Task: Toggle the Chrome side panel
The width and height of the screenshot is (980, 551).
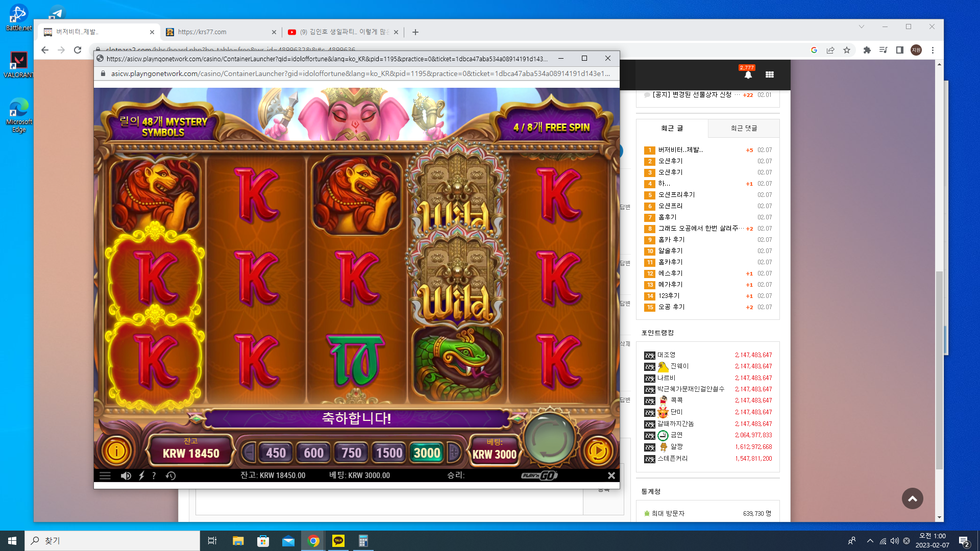Action: click(x=900, y=50)
